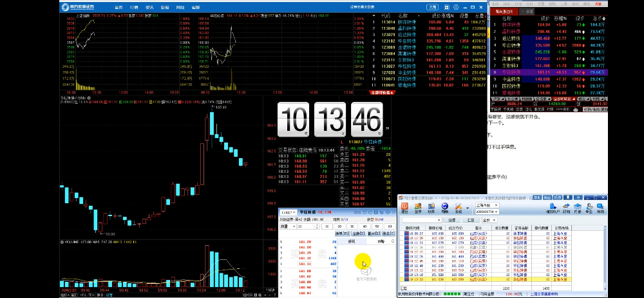644x298 pixels.
Task: Switch to the 持仓 tab in the quick order panel
Action: (x=381, y=242)
